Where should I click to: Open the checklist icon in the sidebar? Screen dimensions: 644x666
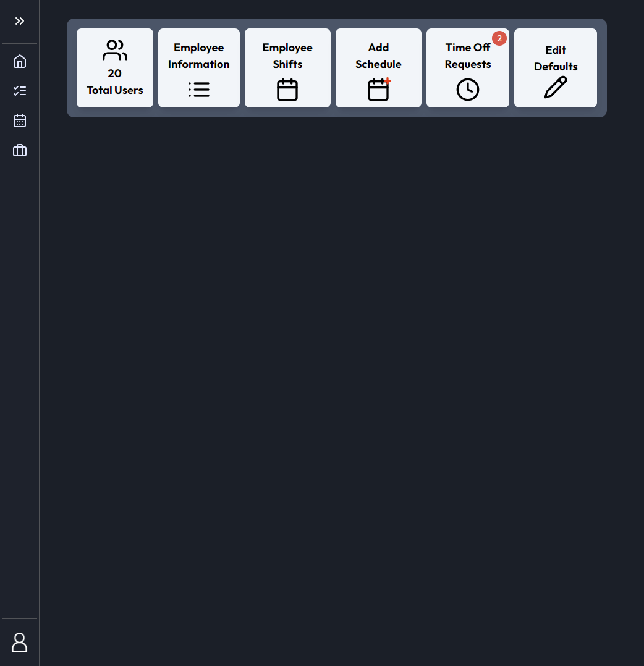click(19, 91)
